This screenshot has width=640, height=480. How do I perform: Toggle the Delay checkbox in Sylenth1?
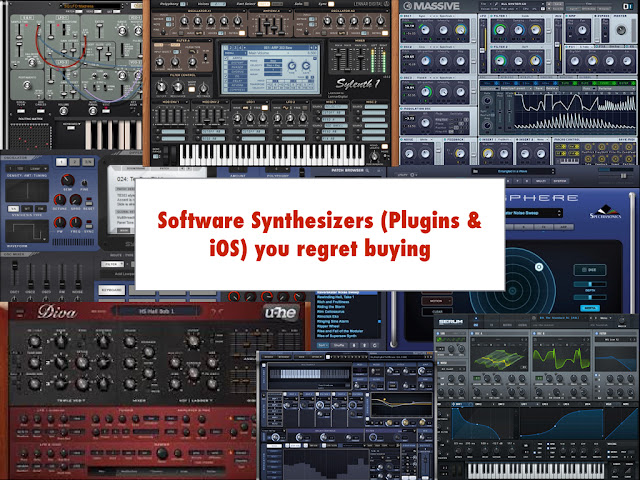(226, 81)
